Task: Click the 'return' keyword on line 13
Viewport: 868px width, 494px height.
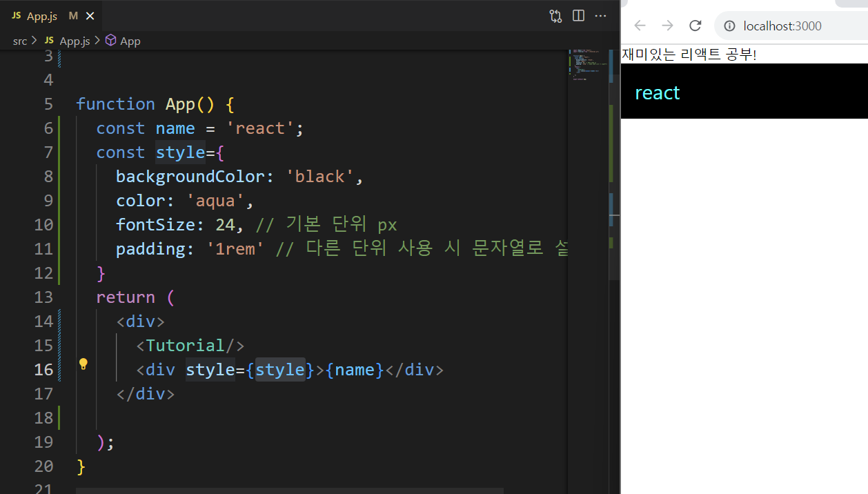Action: click(x=126, y=297)
